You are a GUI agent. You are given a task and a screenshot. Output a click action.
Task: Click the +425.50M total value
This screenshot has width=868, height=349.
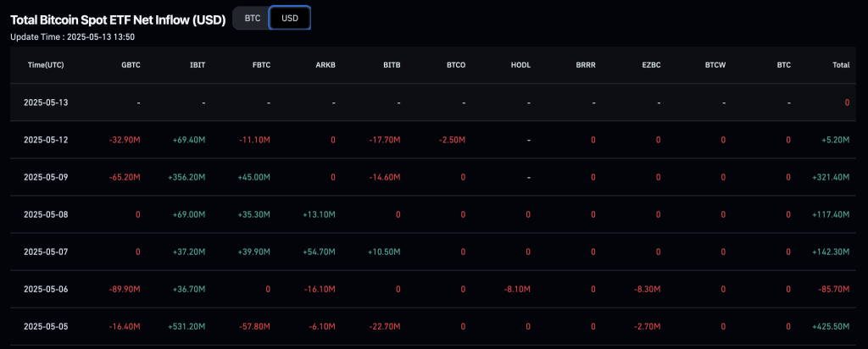tap(832, 326)
